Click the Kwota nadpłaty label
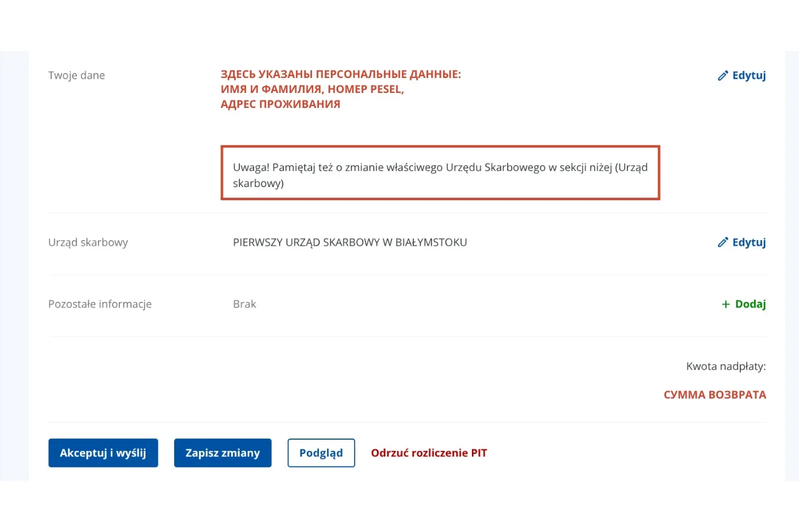 click(725, 366)
